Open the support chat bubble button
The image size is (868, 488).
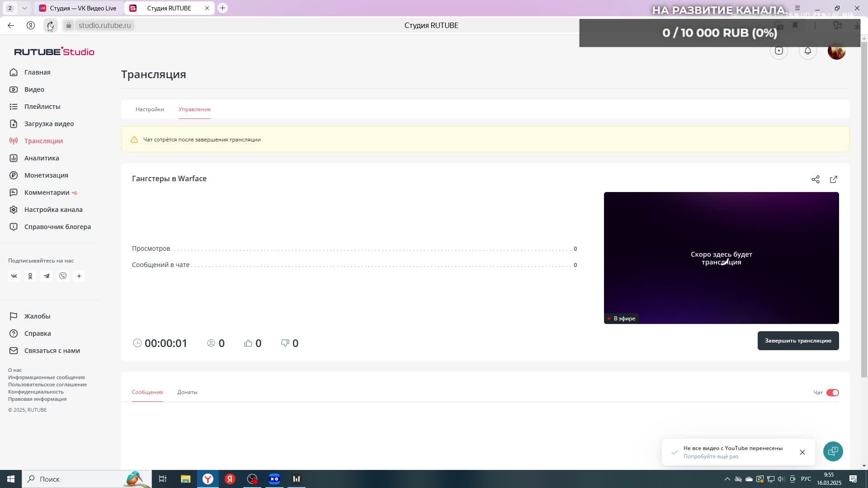click(833, 451)
